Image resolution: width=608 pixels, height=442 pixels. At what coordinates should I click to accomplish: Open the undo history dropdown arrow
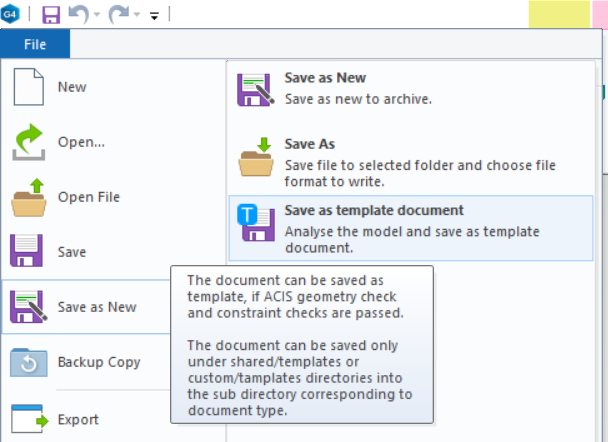(96, 16)
